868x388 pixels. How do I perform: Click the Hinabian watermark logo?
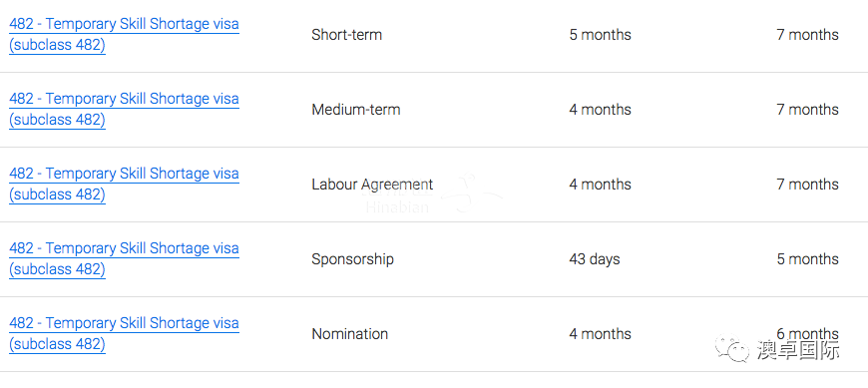(x=432, y=194)
